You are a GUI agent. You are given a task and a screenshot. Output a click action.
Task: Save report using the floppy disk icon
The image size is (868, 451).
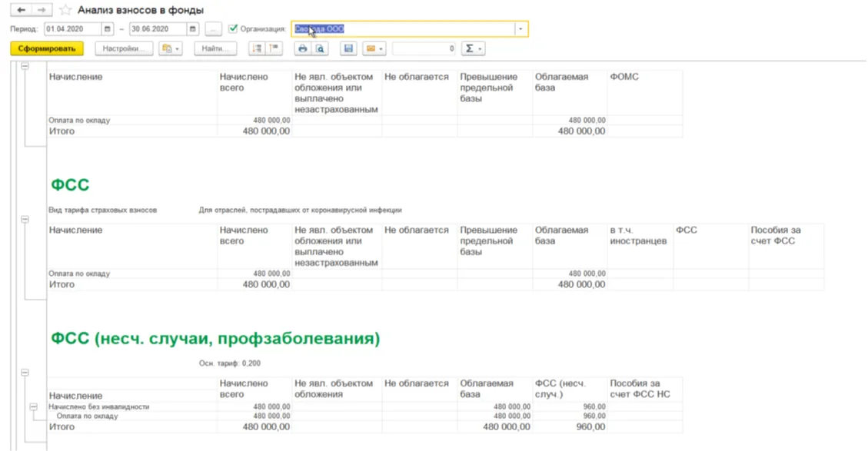click(348, 48)
